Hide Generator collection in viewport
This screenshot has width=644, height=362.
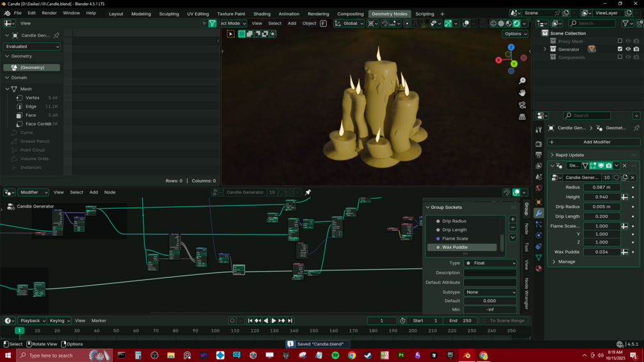(628, 49)
